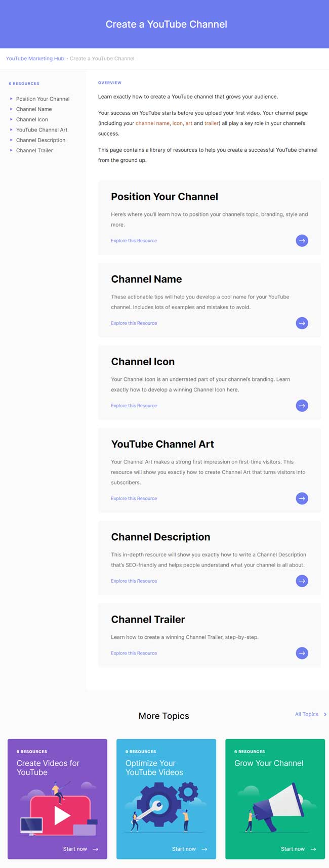The image size is (329, 868).
Task: Click the arrow button in Channel Icon card
Action: click(x=302, y=406)
